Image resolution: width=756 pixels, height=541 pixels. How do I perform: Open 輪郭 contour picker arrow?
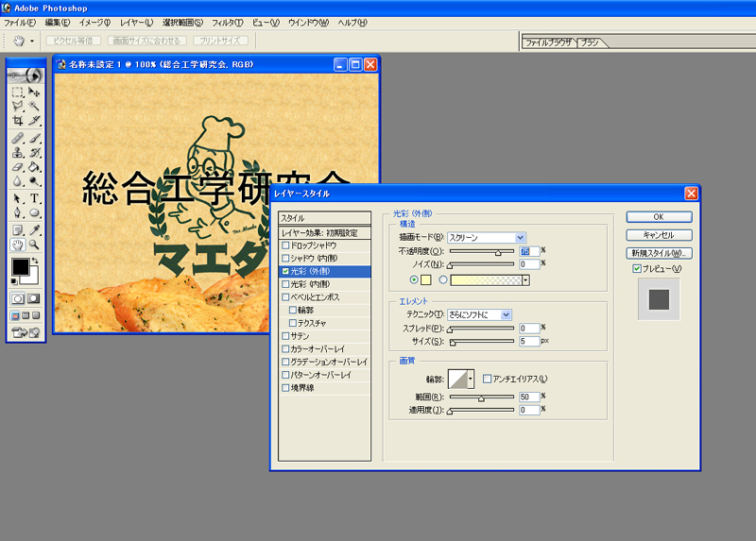pos(470,380)
